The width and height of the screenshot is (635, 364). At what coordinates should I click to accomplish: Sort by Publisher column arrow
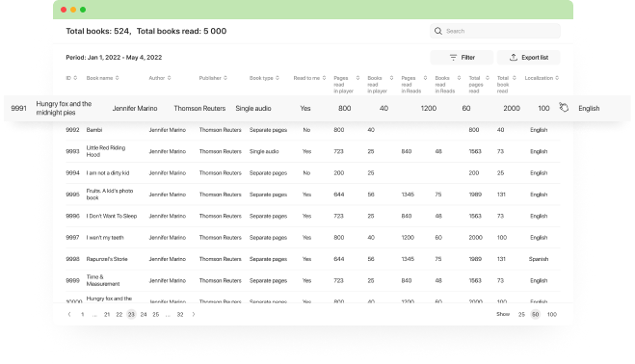pos(225,78)
